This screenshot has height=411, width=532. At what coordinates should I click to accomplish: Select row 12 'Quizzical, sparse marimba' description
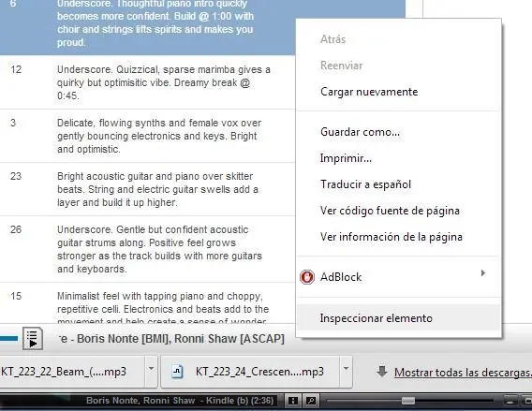[164, 82]
